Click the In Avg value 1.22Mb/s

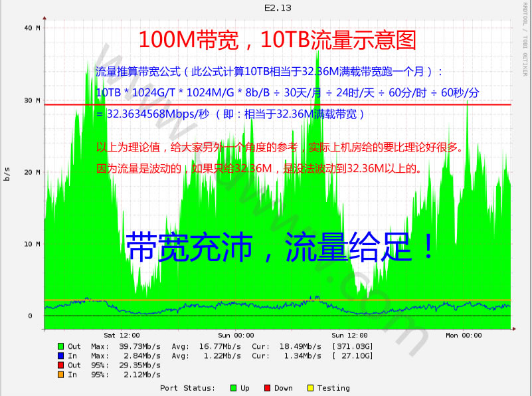click(x=222, y=356)
